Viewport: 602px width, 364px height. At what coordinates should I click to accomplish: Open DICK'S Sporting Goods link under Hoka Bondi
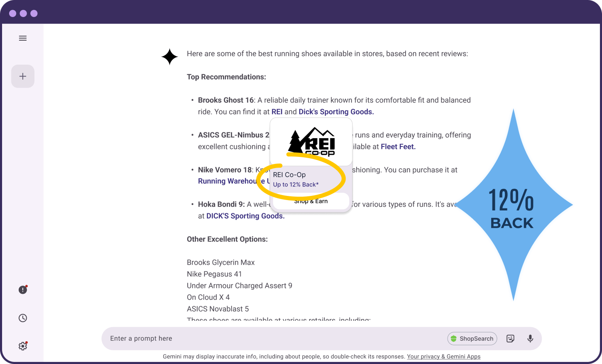245,216
